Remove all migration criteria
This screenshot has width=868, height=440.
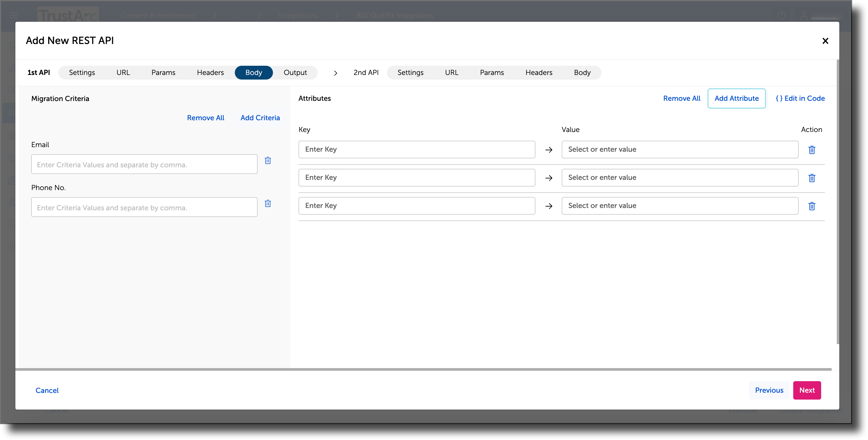[206, 118]
